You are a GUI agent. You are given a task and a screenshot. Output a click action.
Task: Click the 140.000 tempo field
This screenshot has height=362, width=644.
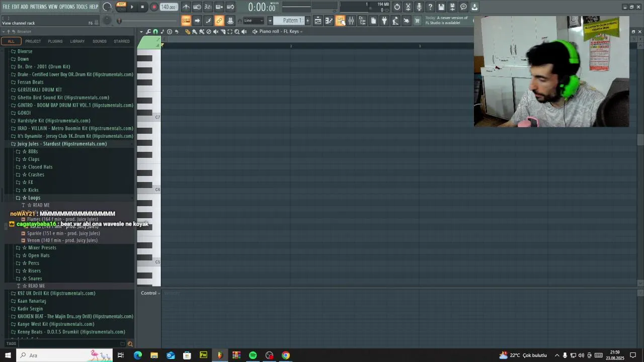169,7
